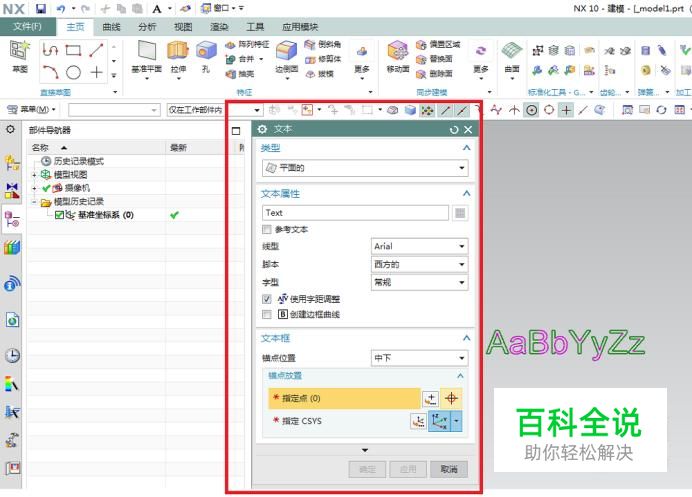Expand more dialog options arrow at bottom

pos(365,450)
